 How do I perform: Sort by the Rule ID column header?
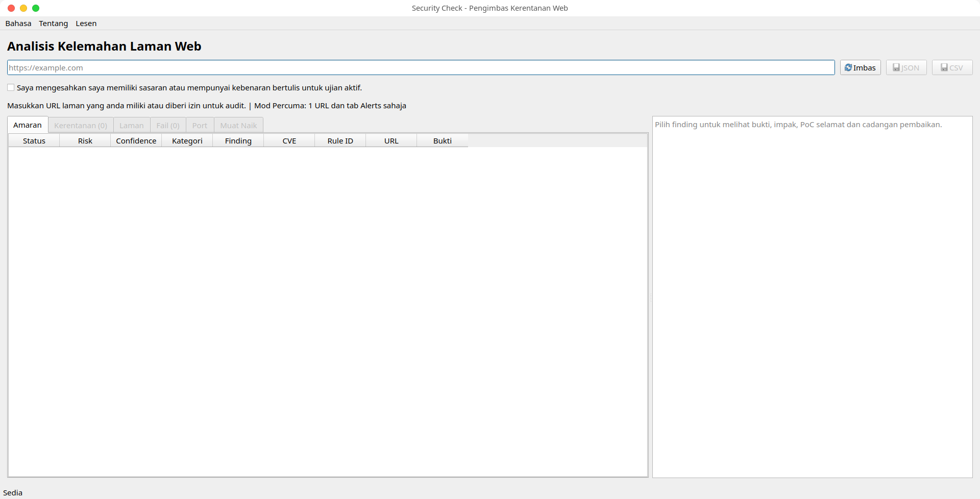point(340,141)
